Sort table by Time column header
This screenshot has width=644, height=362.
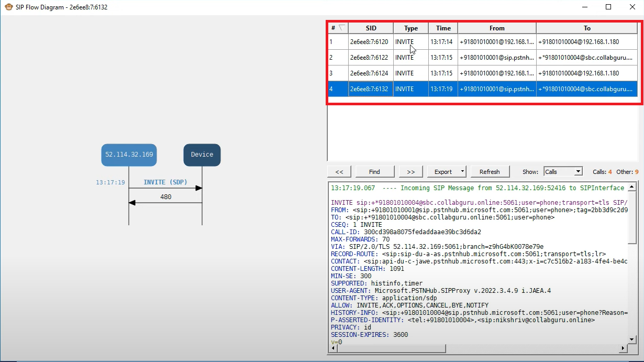click(443, 28)
